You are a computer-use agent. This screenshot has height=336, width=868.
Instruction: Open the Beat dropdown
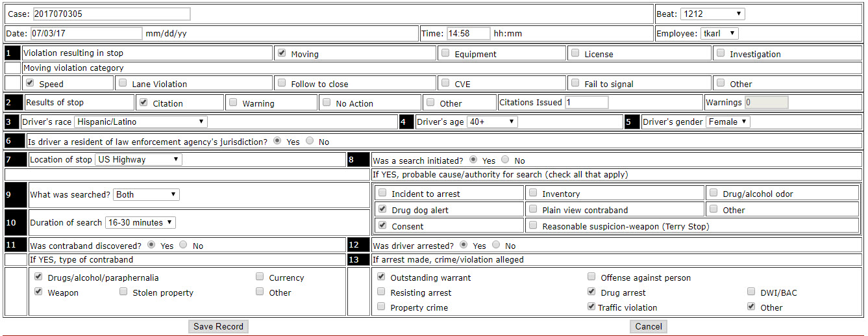(x=712, y=14)
